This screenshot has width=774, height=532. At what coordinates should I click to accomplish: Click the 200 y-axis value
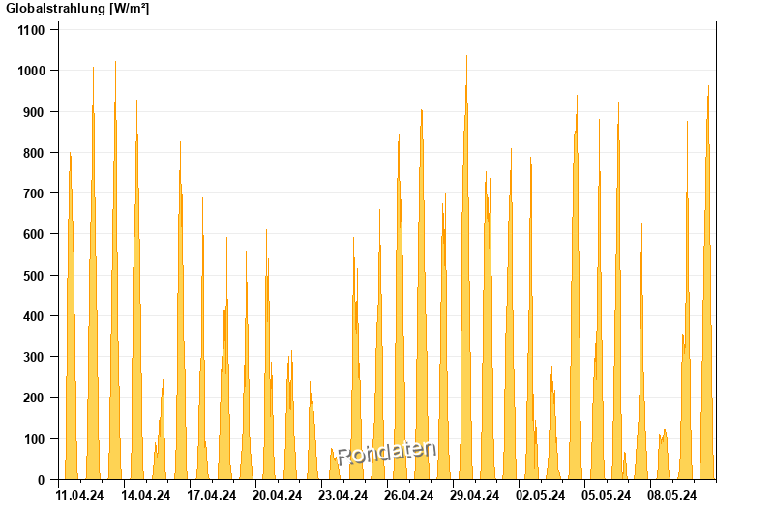[34, 398]
